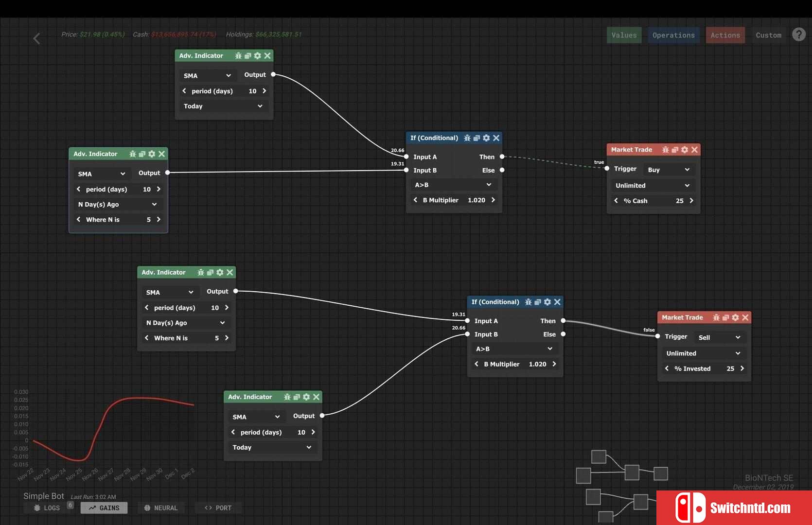Click the node graph minimap overview
The image size is (812, 525).
click(x=621, y=486)
